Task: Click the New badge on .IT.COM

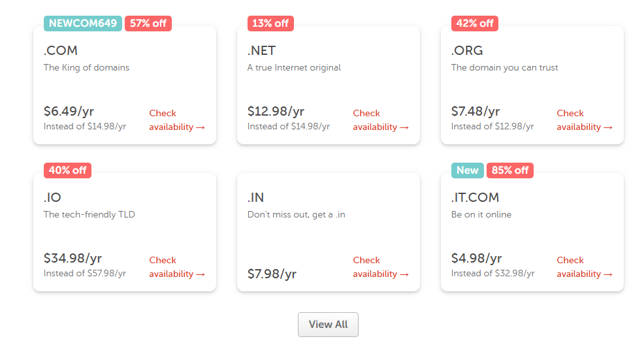Action: pyautogui.click(x=468, y=170)
